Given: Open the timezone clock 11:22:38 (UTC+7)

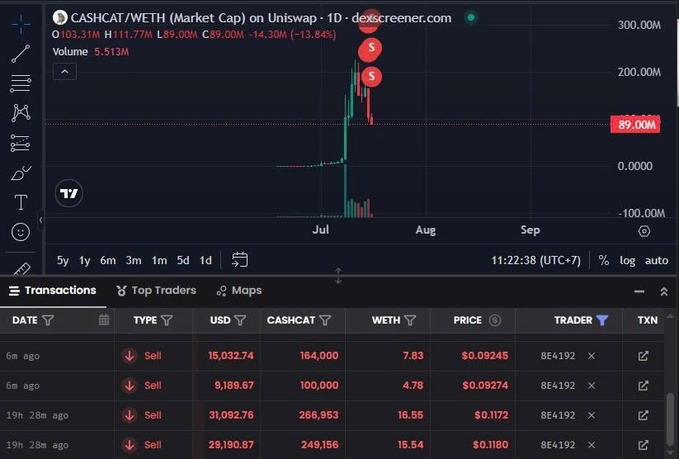Looking at the screenshot, I should pyautogui.click(x=536, y=260).
